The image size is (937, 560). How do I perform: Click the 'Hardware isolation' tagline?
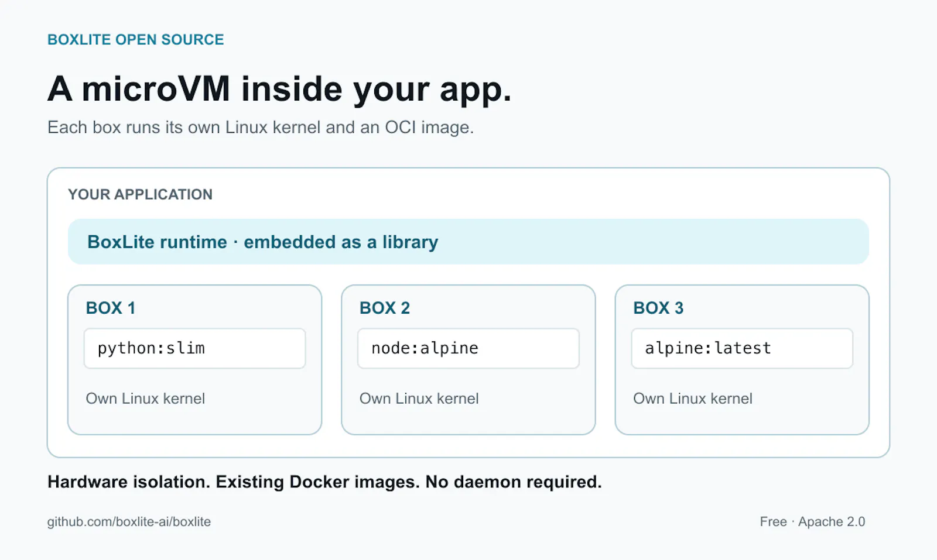324,482
